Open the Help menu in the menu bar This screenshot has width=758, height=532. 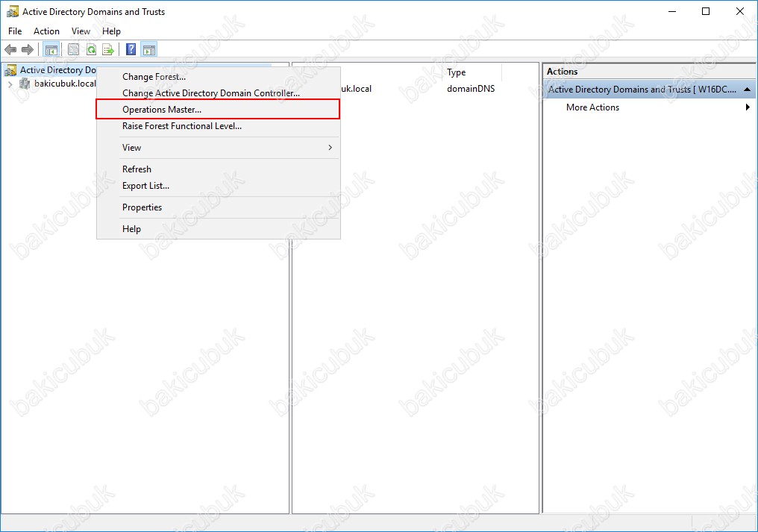111,31
